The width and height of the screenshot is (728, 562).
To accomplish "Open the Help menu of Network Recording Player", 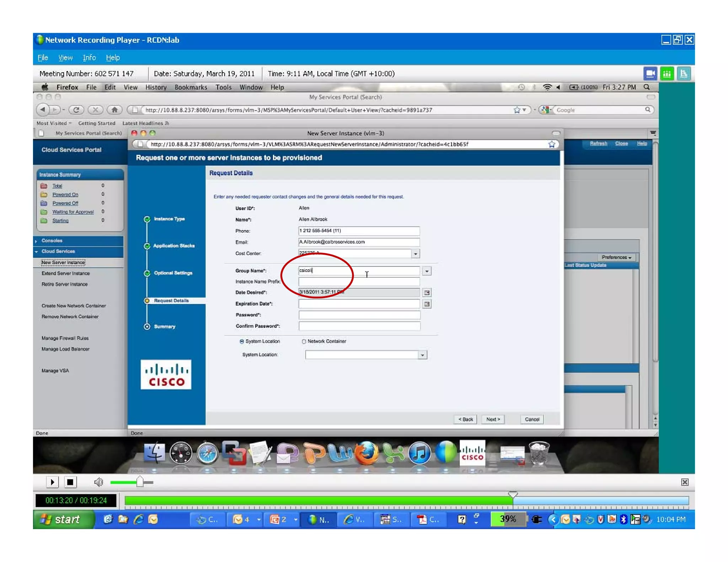I will (113, 58).
